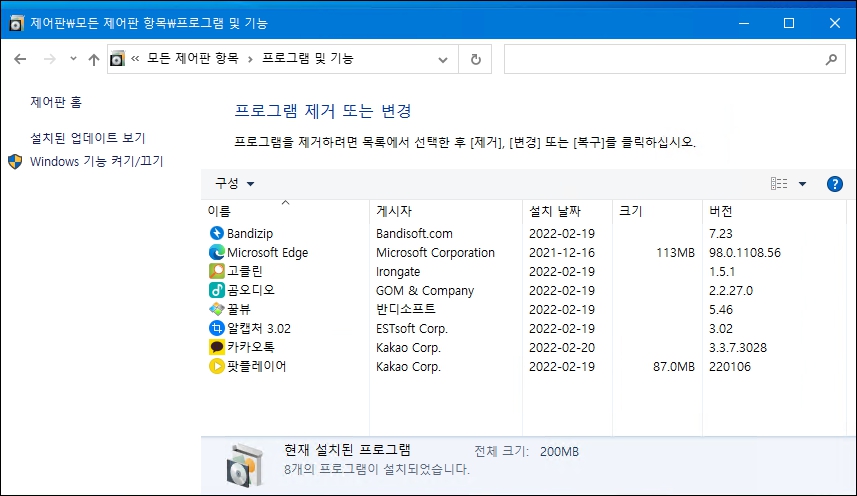Open help with the question mark icon
This screenshot has height=496, width=857.
pos(835,184)
